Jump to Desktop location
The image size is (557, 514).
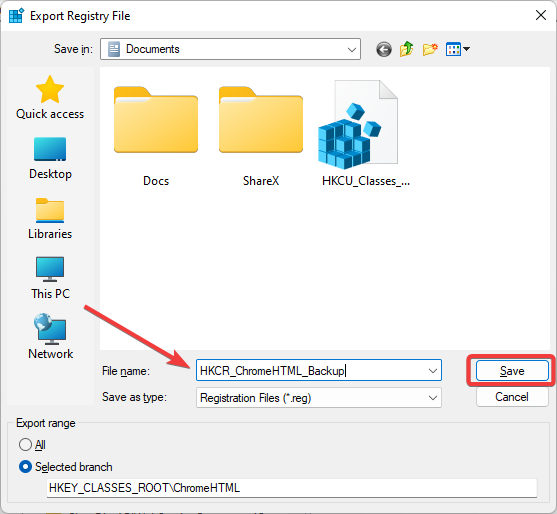50,158
